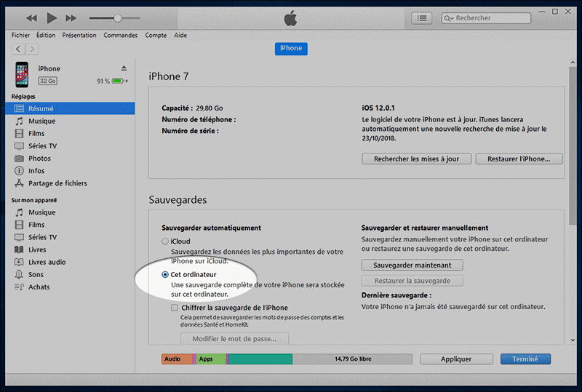
Task: Click Restaurer l'iPhone button
Action: [519, 159]
